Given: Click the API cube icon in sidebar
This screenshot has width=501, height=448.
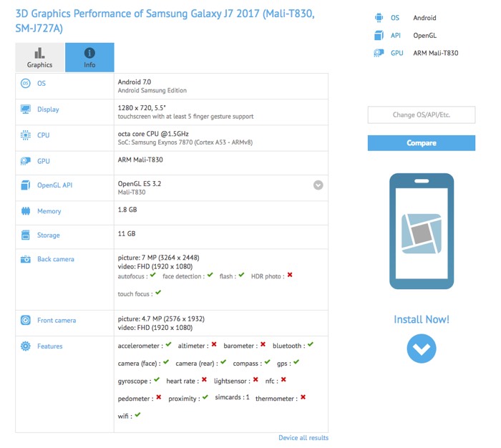Looking at the screenshot, I should pyautogui.click(x=379, y=35).
